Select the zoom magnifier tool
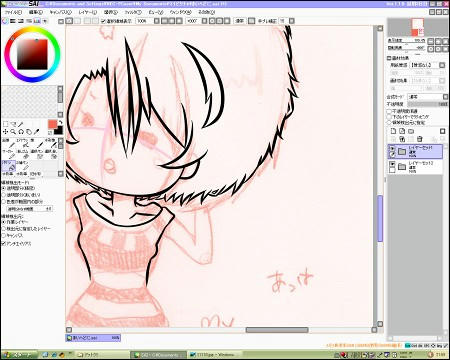This screenshot has height=360, width=450. pyautogui.click(x=13, y=132)
